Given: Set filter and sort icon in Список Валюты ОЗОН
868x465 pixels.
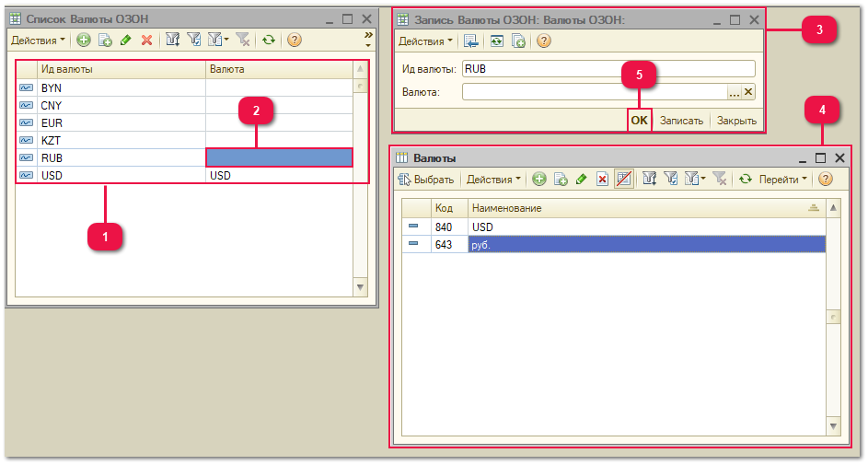Looking at the screenshot, I should [x=173, y=40].
